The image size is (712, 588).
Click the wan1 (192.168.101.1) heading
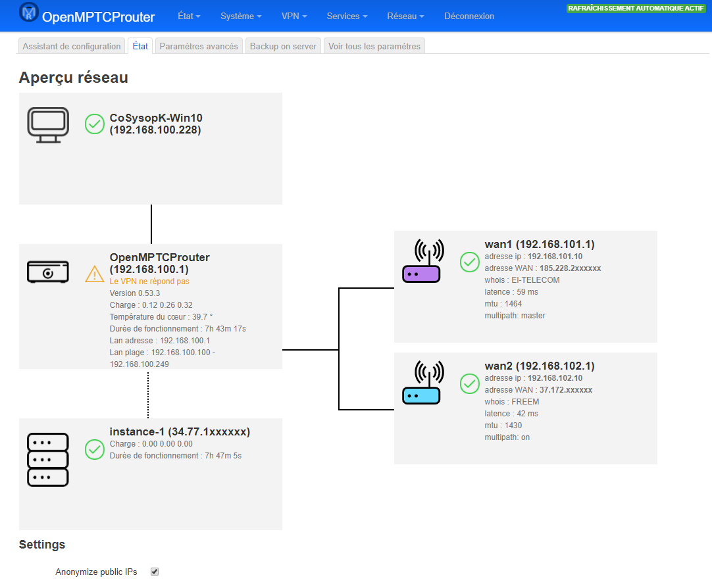(x=540, y=244)
